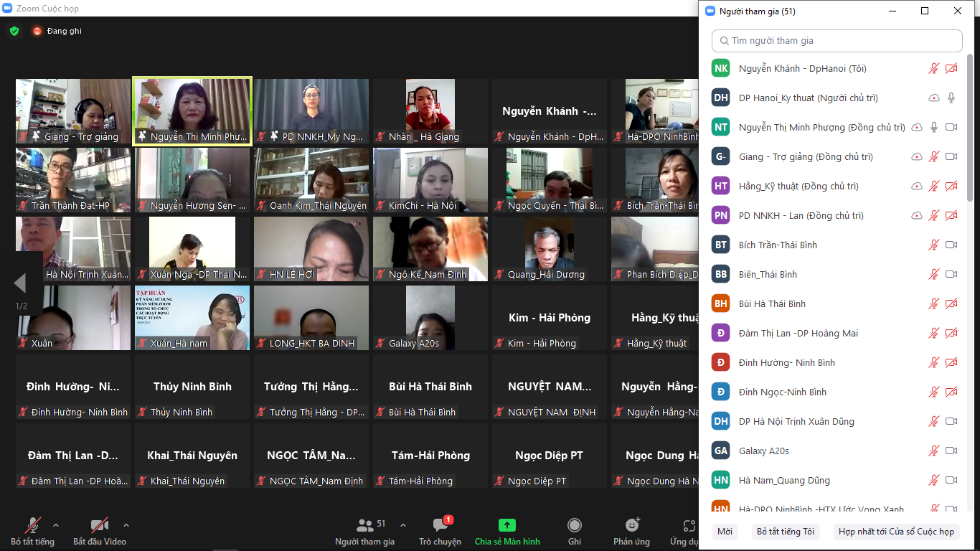This screenshot has width=980, height=551.
Task: Click Bỏ tắt tiếng Tôi button in panel
Action: (x=786, y=532)
